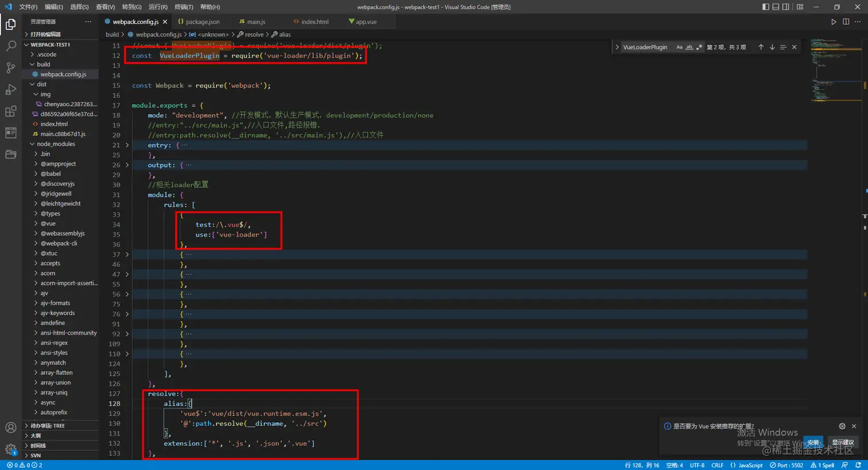Unfold the entry block at line 21

[x=127, y=145]
